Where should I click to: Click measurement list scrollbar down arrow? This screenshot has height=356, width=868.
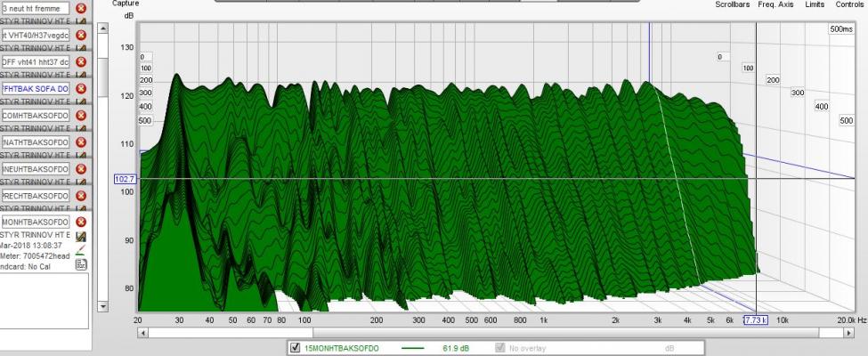pos(102,306)
